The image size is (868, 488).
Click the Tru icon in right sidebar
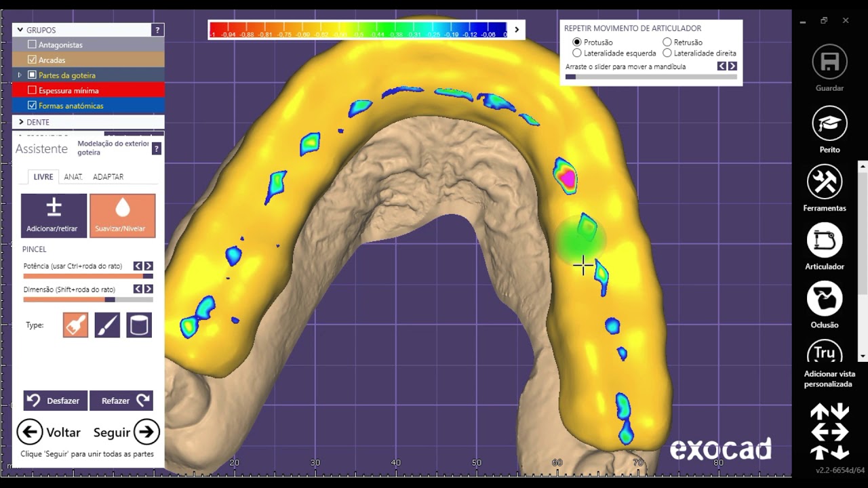tap(825, 352)
